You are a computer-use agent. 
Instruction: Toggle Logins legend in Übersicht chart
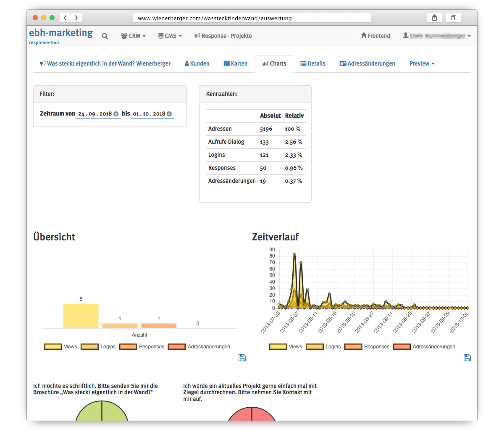point(98,347)
